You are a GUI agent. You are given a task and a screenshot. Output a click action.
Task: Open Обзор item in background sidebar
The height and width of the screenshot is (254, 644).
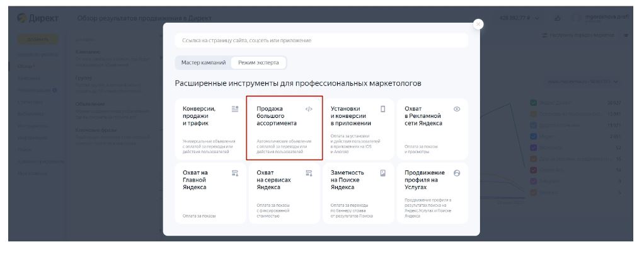[25, 66]
